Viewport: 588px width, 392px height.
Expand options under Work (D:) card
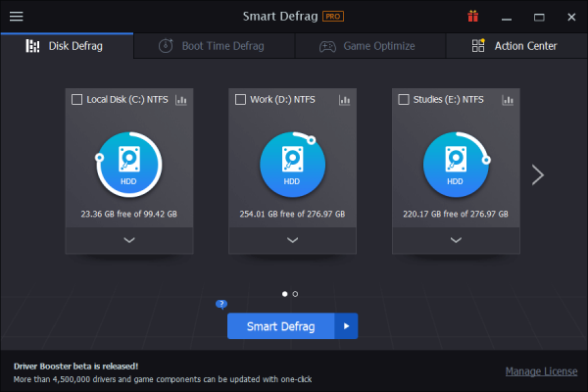point(292,240)
